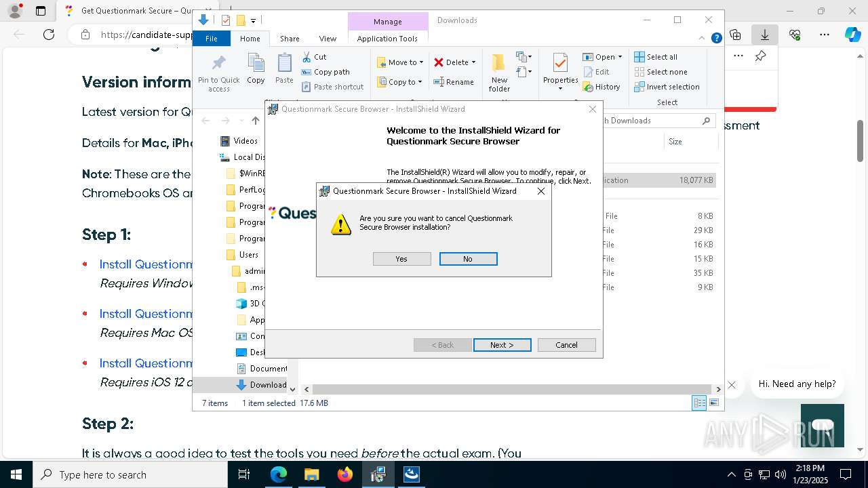Click Copy path in the ribbon
This screenshot has height=488, width=868.
coord(325,72)
